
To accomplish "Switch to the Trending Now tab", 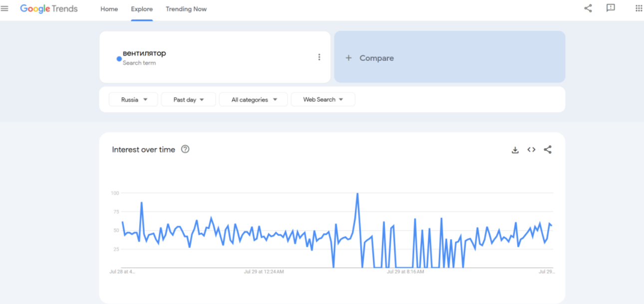I will [186, 9].
